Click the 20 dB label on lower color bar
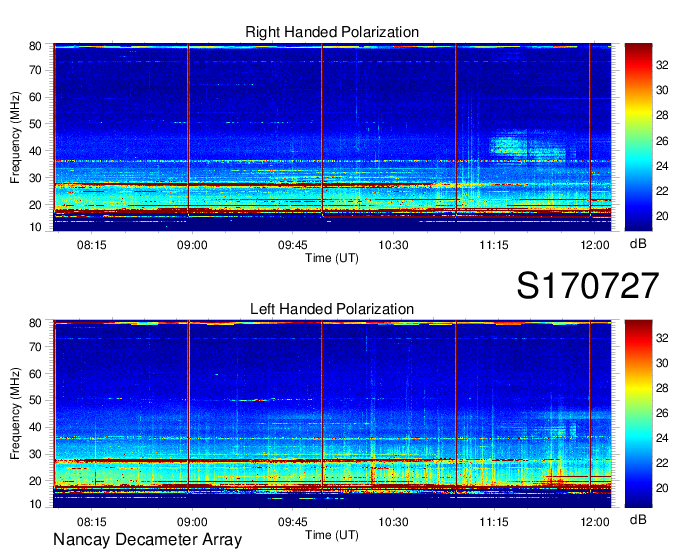The height and width of the screenshot is (552, 680). (x=662, y=488)
